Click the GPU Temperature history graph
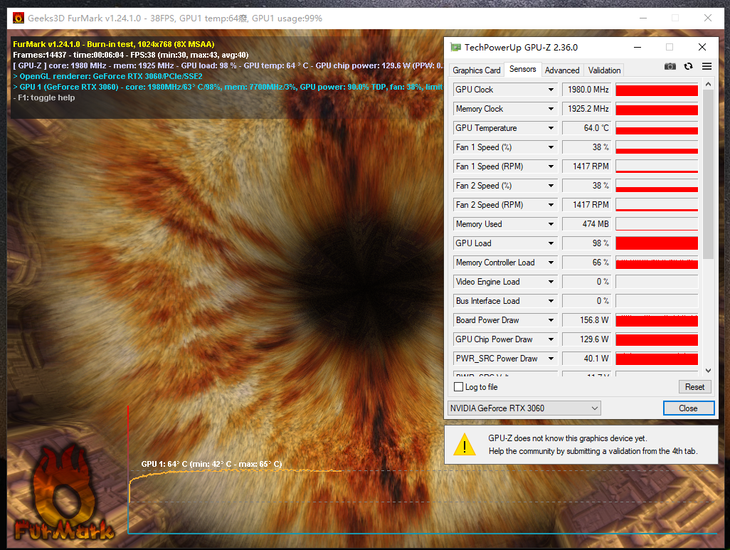 656,128
